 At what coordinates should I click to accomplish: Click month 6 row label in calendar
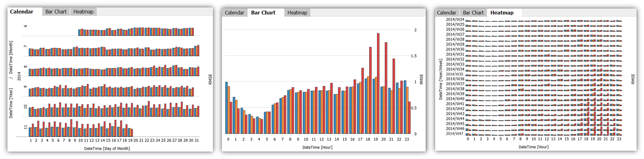pyautogui.click(x=25, y=26)
